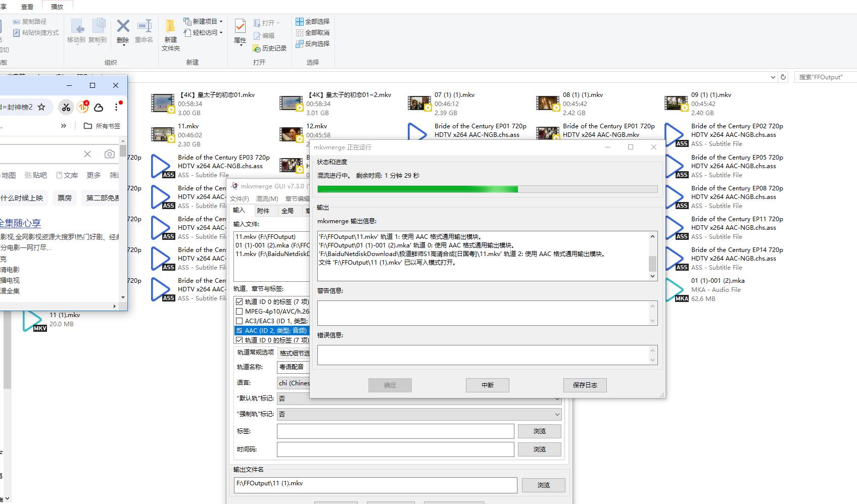
Task: Click the Select All (全部选择) icon
Action: (312, 22)
